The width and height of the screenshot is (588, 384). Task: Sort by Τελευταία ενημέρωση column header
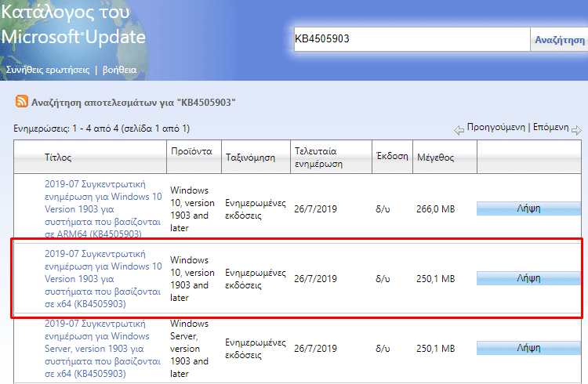(x=318, y=158)
